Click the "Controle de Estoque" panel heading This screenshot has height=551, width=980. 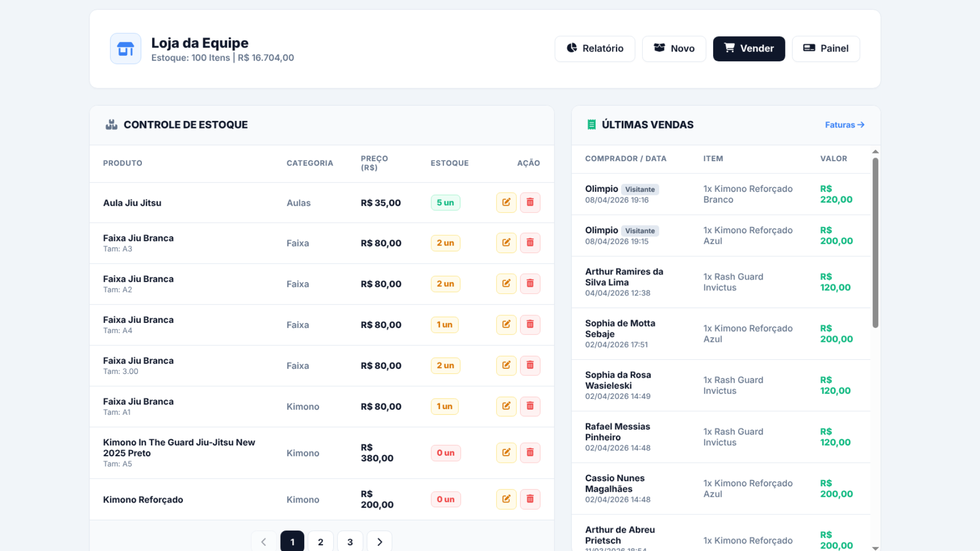[185, 124]
